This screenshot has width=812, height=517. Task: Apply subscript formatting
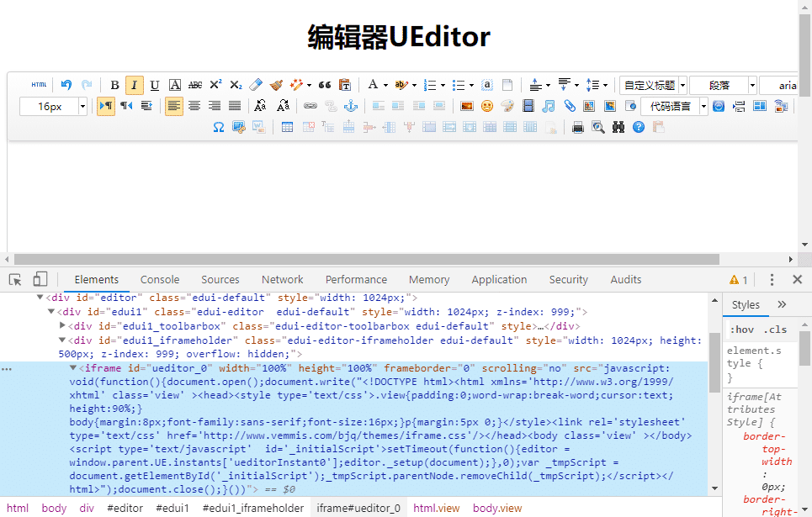coord(236,85)
